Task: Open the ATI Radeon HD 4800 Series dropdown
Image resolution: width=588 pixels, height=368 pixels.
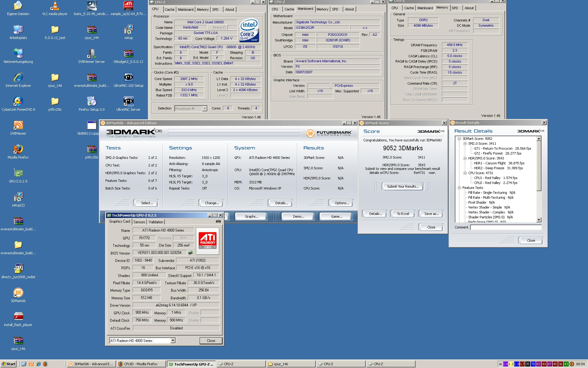Action: tap(173, 340)
